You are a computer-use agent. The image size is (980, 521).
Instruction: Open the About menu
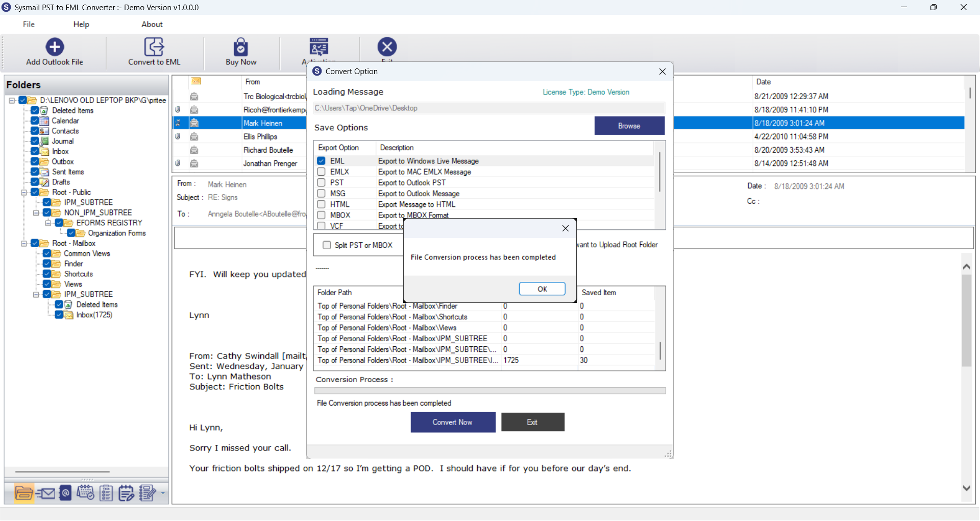pos(152,24)
